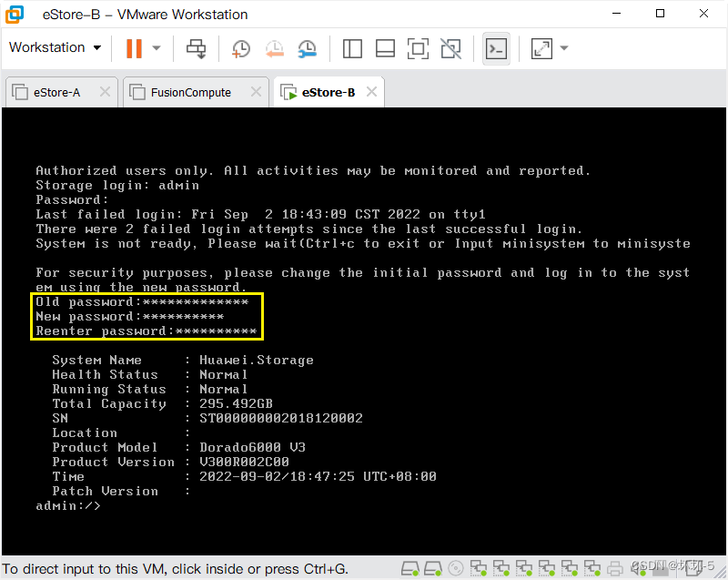This screenshot has width=728, height=580.
Task: Open the stretch options dropdown arrow
Action: [564, 48]
